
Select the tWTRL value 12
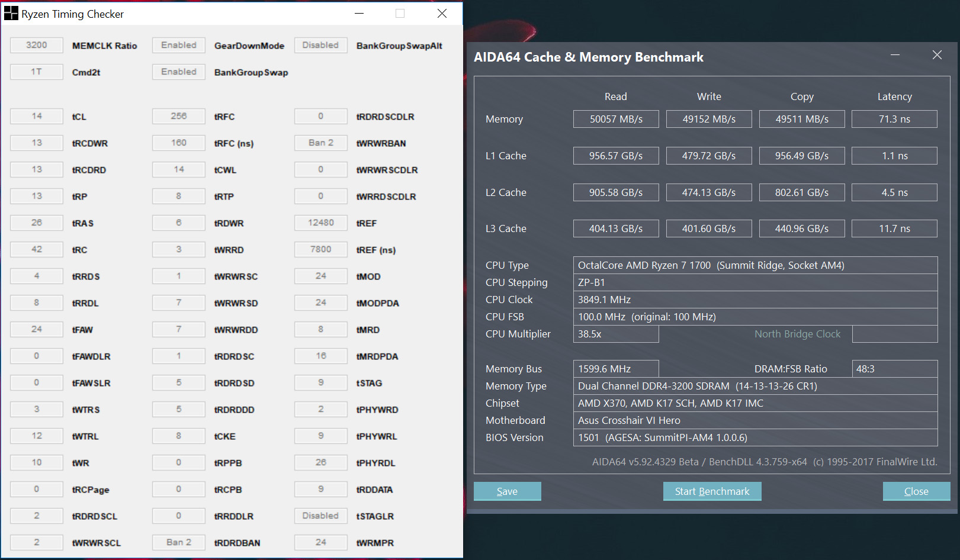click(x=37, y=436)
